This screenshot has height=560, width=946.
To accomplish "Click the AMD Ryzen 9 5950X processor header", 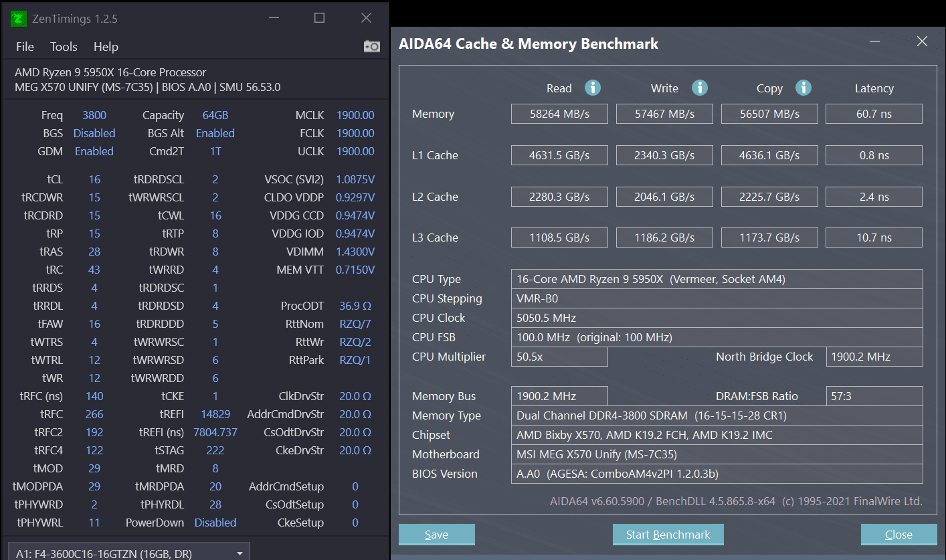I will pyautogui.click(x=110, y=72).
